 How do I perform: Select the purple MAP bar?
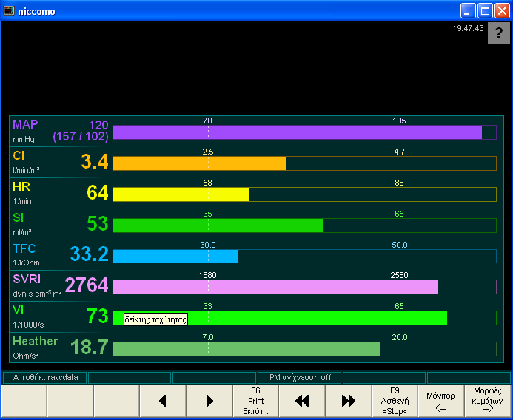(304, 132)
